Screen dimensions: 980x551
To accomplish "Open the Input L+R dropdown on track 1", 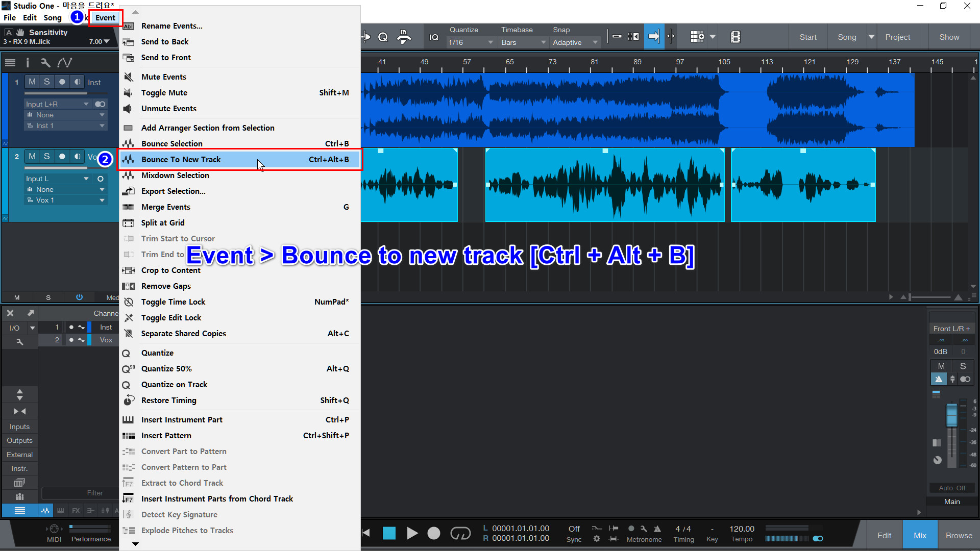I will 57,104.
